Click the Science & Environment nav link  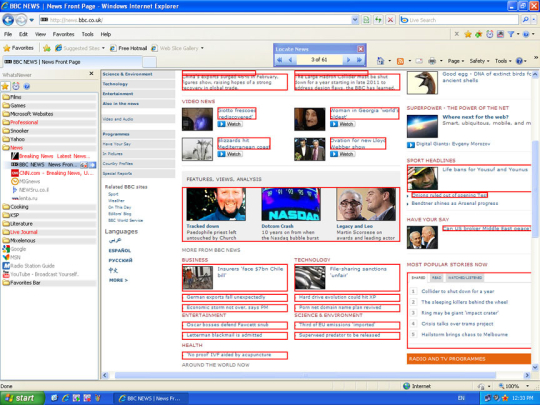(x=127, y=74)
